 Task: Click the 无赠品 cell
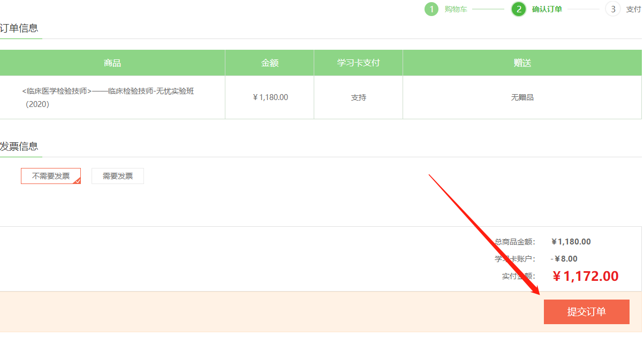coord(522,97)
